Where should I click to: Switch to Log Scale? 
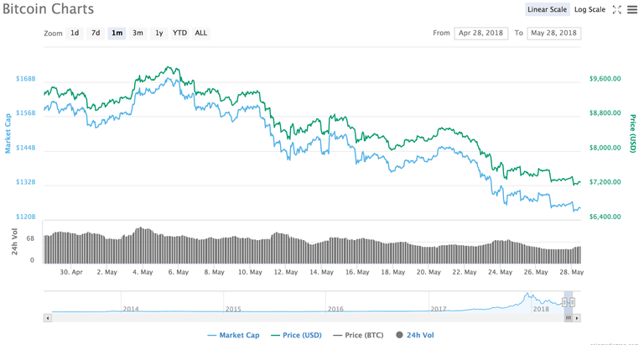pos(589,9)
